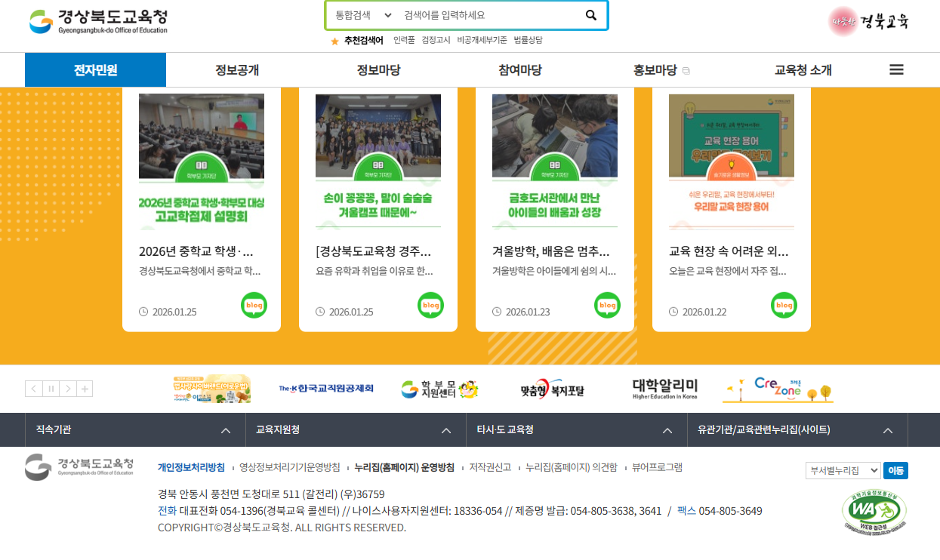Image resolution: width=940 pixels, height=560 pixels.
Task: Select the 전자민원 menu tab
Action: click(x=95, y=70)
